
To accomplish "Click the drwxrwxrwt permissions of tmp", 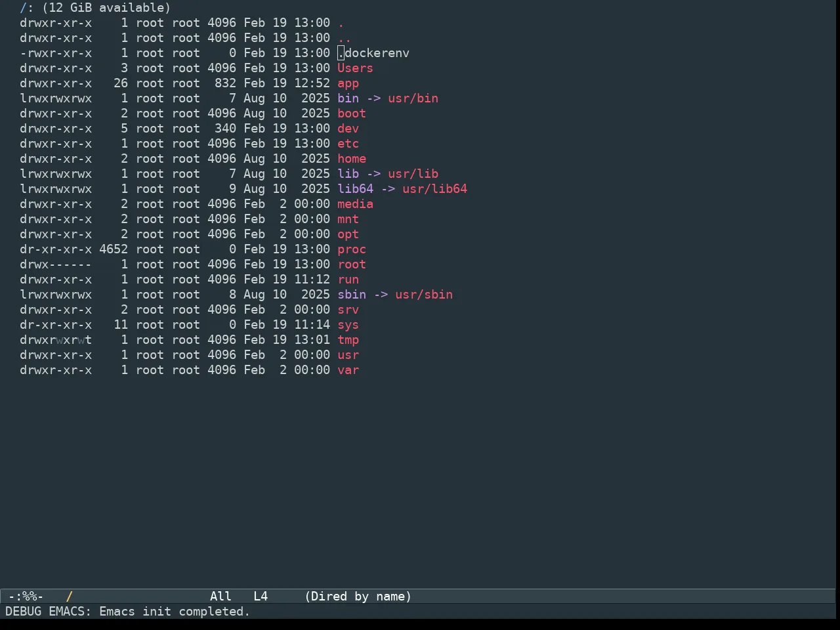I will pyautogui.click(x=56, y=340).
